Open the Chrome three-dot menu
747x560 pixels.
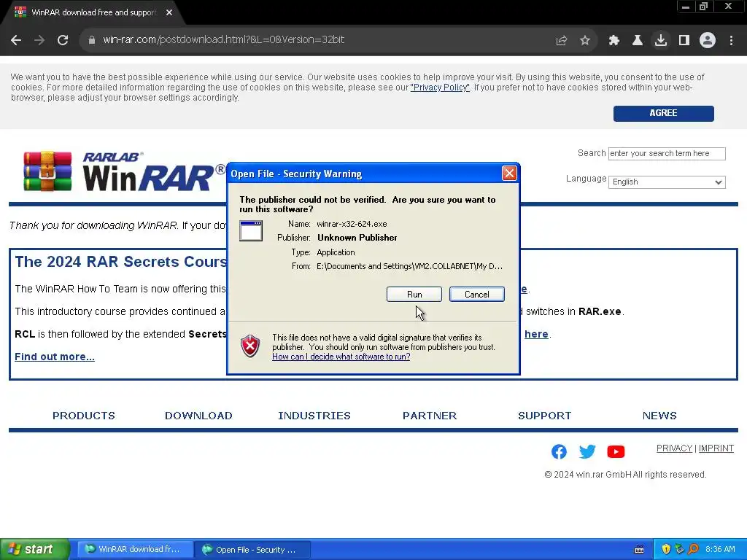tap(731, 41)
